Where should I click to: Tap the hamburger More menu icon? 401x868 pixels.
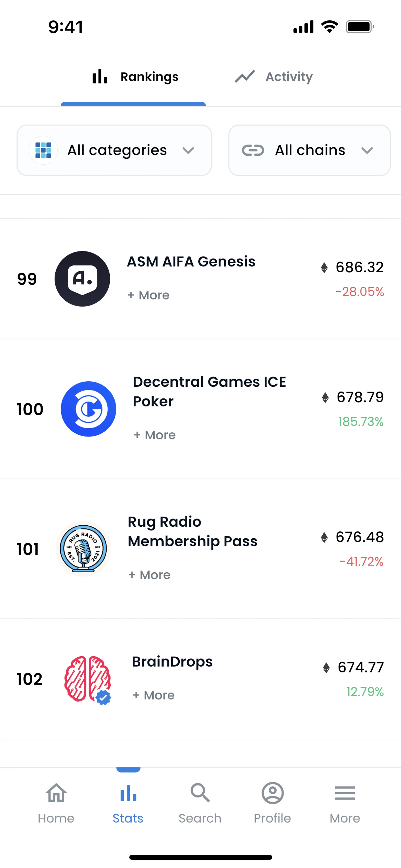[345, 793]
